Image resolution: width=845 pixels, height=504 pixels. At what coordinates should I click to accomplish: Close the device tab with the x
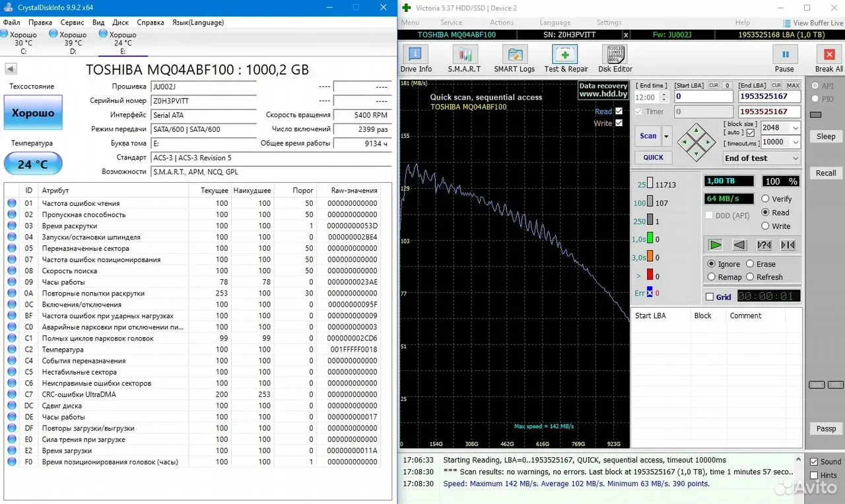tap(626, 34)
